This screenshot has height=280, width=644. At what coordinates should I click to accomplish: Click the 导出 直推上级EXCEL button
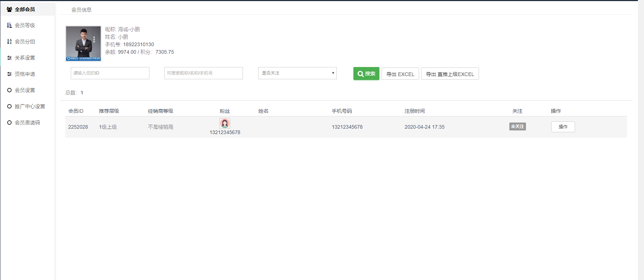450,74
